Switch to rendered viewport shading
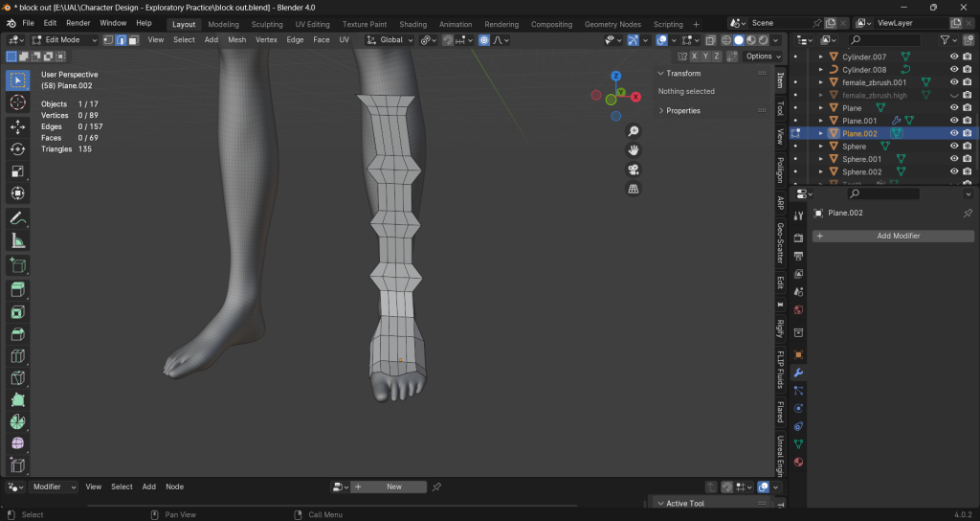980x521 pixels. click(764, 40)
